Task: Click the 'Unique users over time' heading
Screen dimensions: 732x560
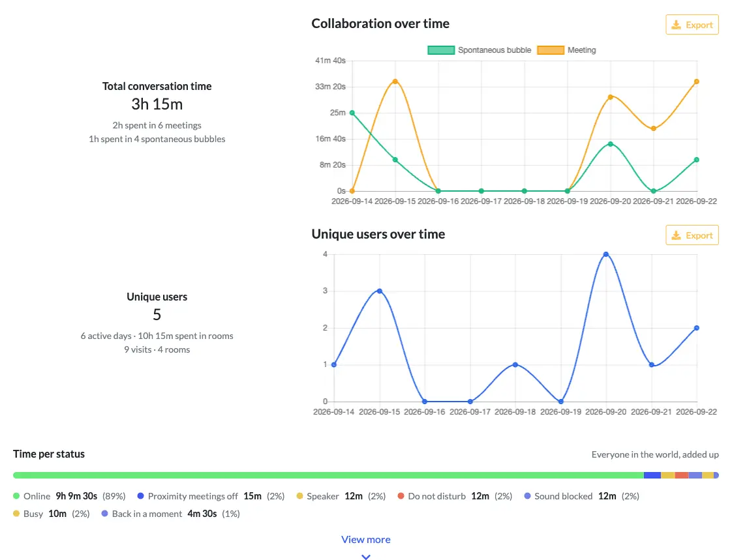Action: tap(378, 234)
